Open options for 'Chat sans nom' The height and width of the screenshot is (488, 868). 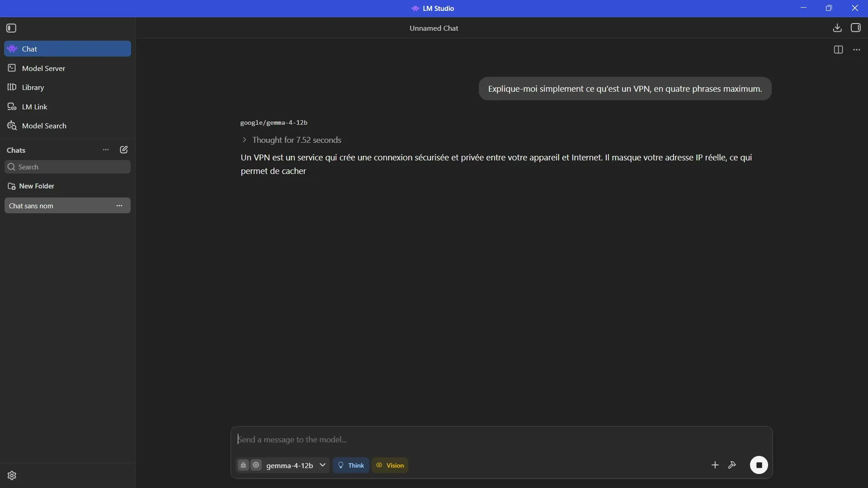[119, 206]
